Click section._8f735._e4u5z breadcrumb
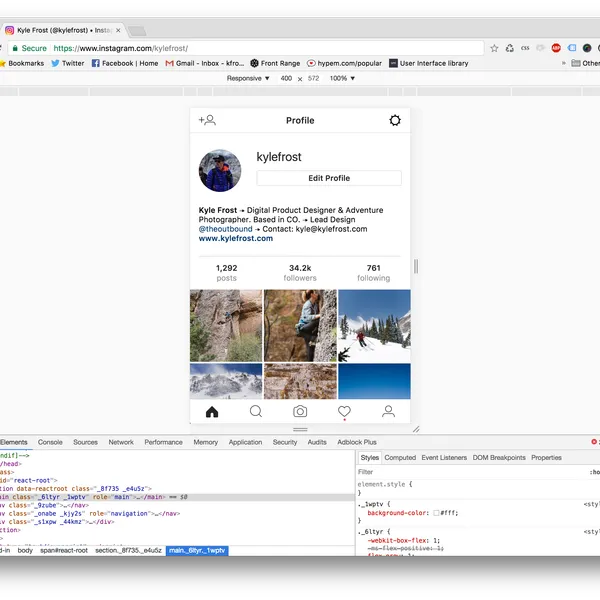 pos(128,551)
